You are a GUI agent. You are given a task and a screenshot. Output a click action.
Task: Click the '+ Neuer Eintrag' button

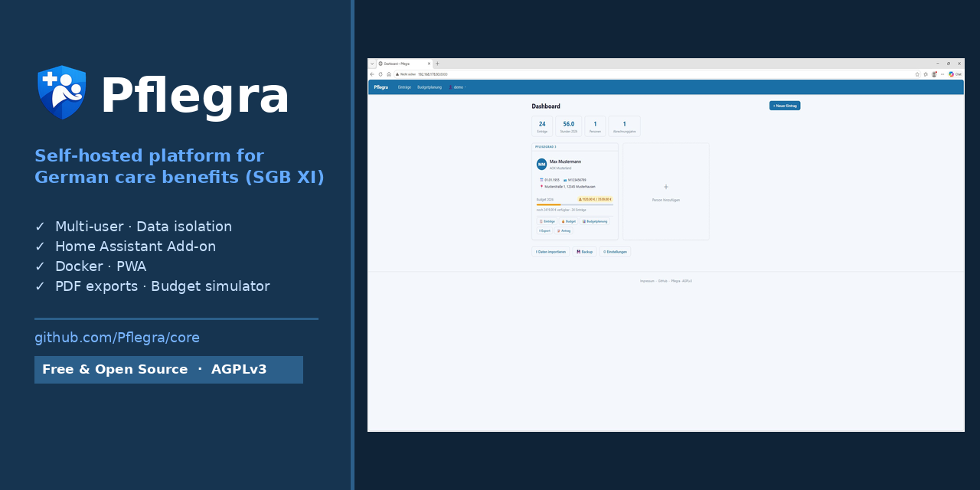coord(785,106)
